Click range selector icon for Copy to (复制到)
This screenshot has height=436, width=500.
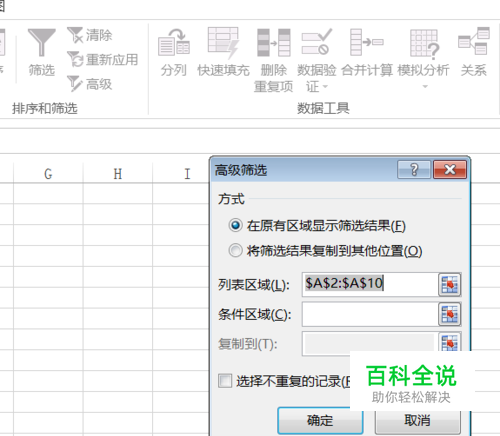(x=450, y=342)
